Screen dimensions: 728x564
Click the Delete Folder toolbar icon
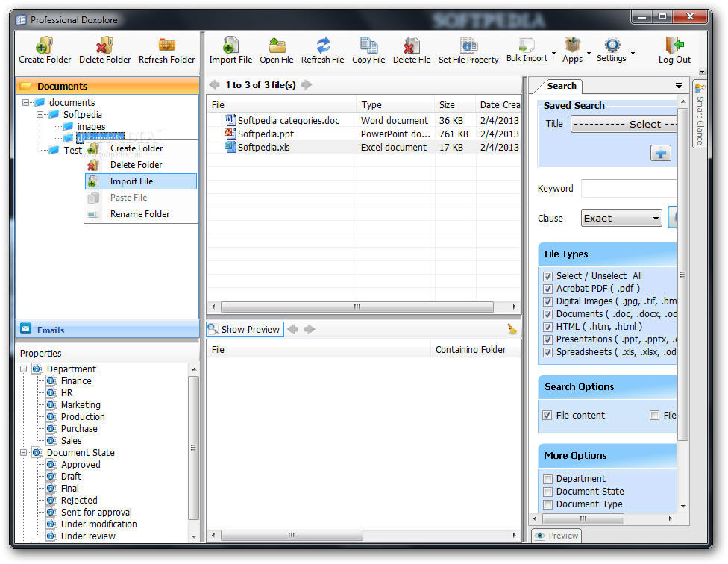coord(104,46)
